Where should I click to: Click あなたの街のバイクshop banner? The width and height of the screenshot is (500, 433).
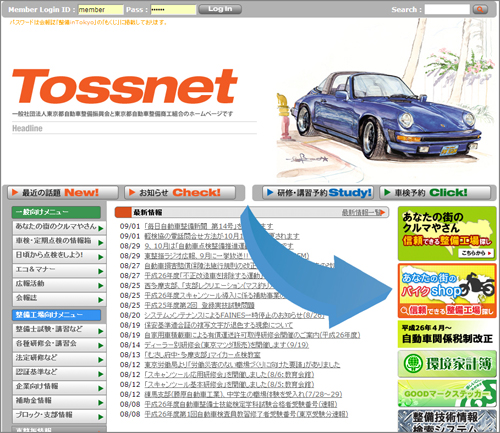pos(447,291)
